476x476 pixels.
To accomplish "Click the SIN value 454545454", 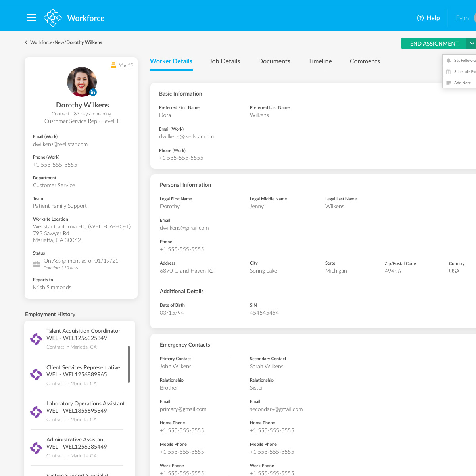I will (x=264, y=313).
